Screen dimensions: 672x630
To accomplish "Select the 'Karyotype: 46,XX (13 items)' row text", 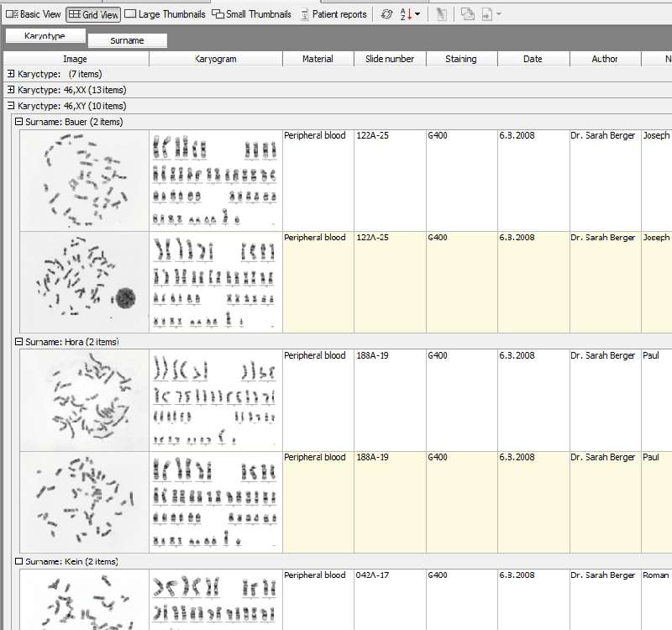I will point(72,90).
